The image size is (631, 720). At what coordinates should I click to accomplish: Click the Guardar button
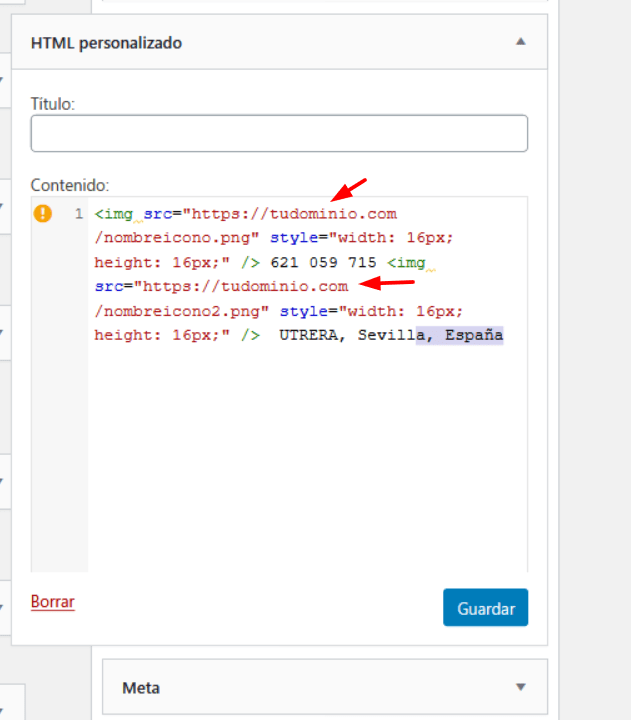pos(485,608)
